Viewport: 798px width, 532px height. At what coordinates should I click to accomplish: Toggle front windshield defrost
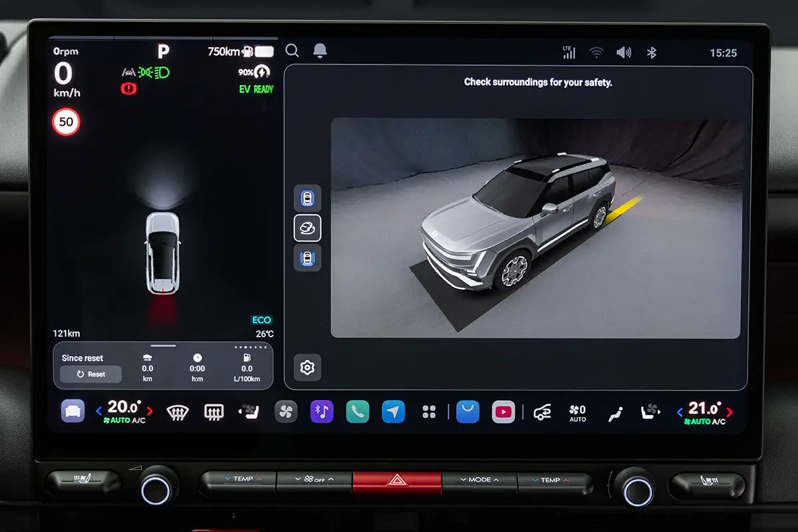click(177, 412)
